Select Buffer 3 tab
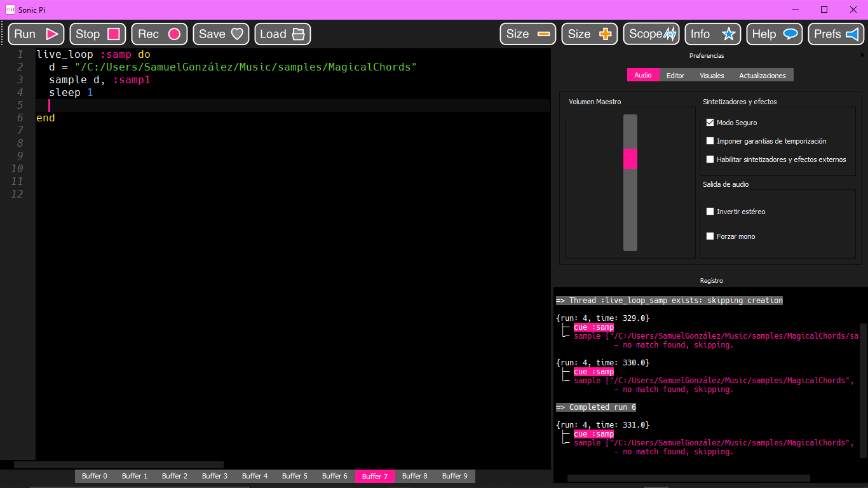 (215, 476)
